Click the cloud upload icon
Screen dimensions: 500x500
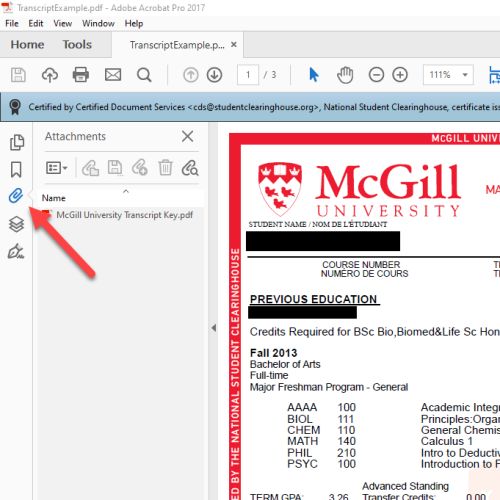(50, 75)
